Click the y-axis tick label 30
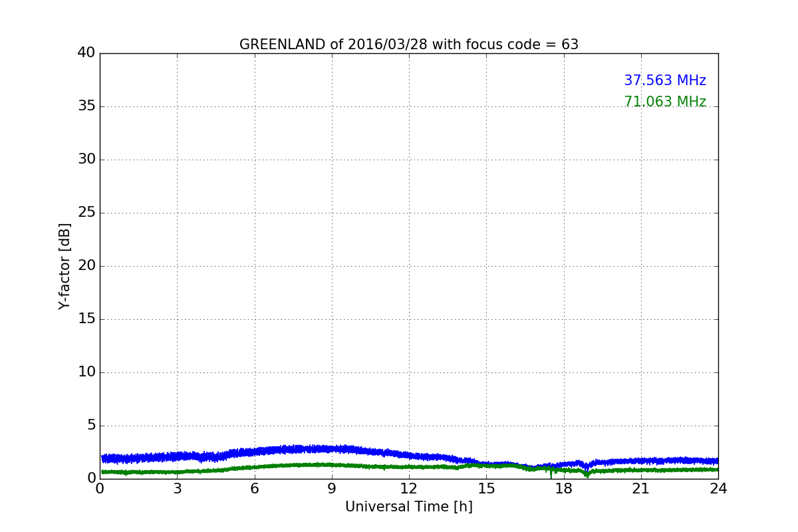This screenshot has height=532, width=798. click(x=86, y=159)
